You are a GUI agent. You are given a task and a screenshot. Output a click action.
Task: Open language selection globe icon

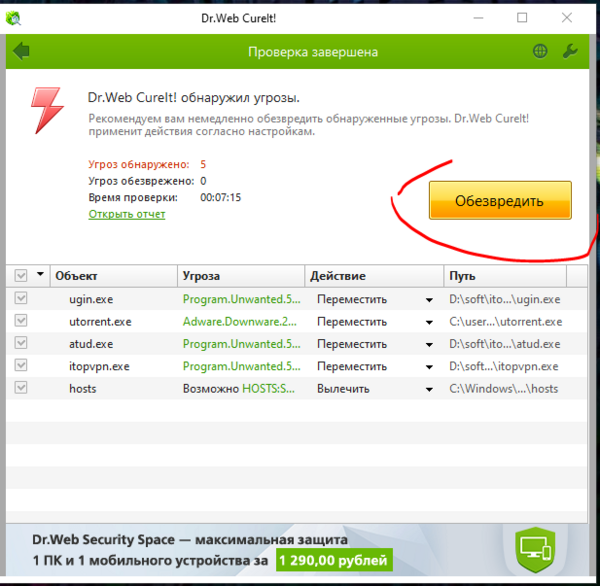540,51
